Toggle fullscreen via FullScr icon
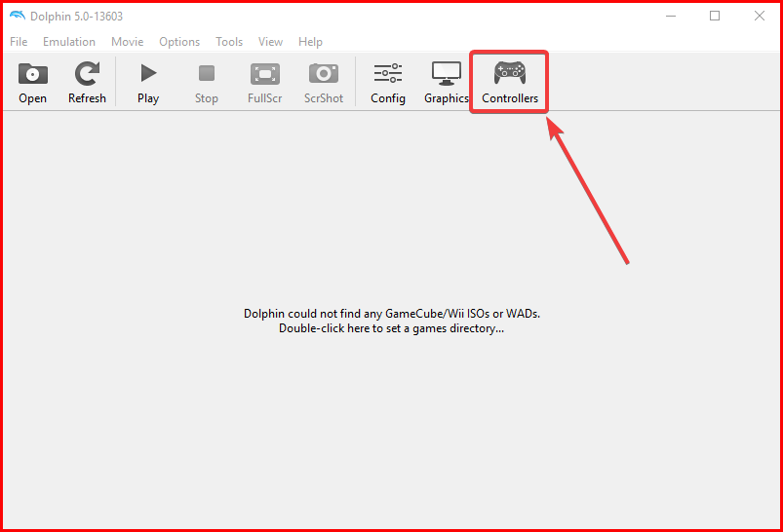 [x=264, y=83]
